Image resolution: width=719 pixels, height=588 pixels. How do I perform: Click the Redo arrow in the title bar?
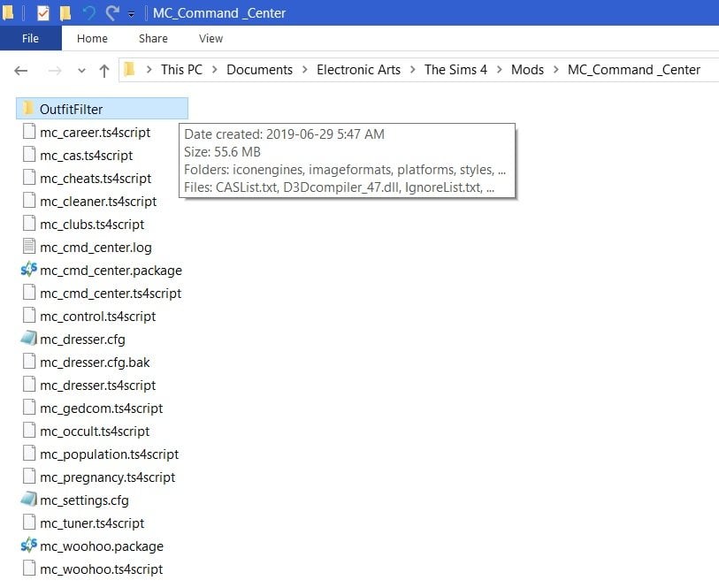pyautogui.click(x=112, y=13)
